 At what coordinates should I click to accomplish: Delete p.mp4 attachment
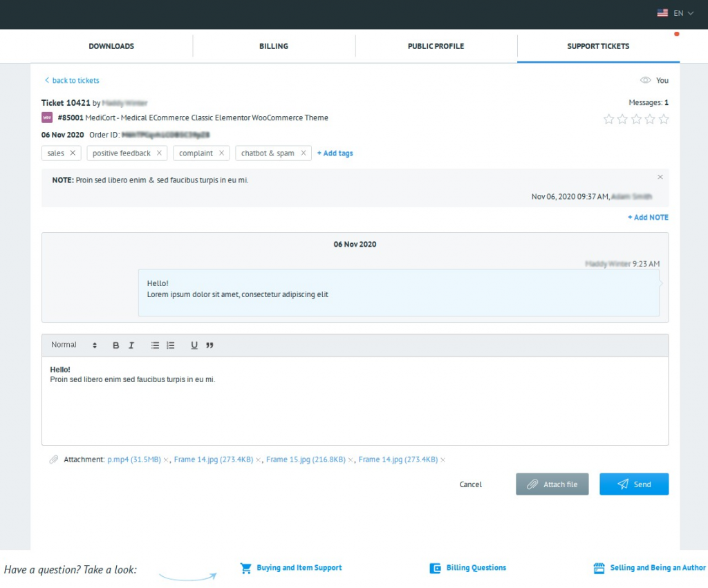(166, 459)
